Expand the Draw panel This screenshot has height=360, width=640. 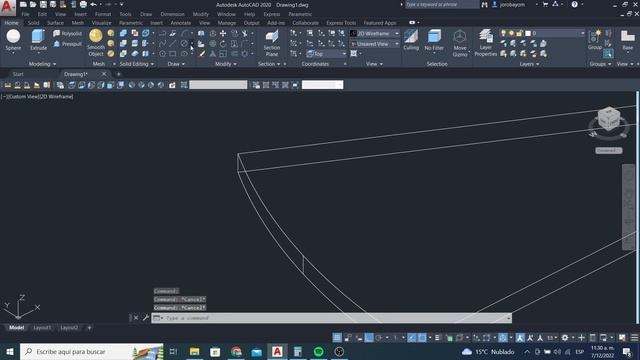pos(176,64)
